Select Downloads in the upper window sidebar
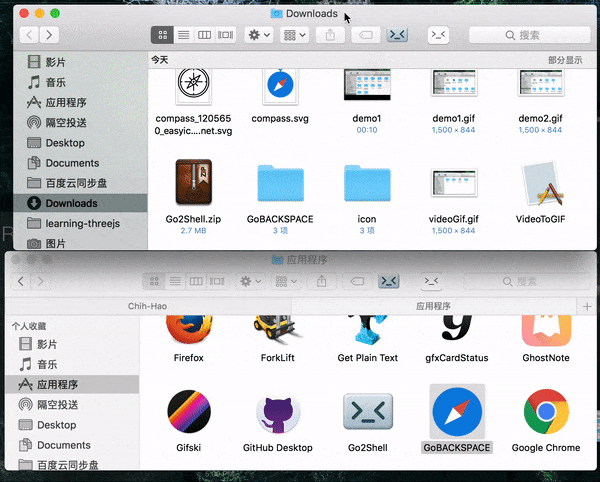This screenshot has height=482, width=600. (x=80, y=203)
